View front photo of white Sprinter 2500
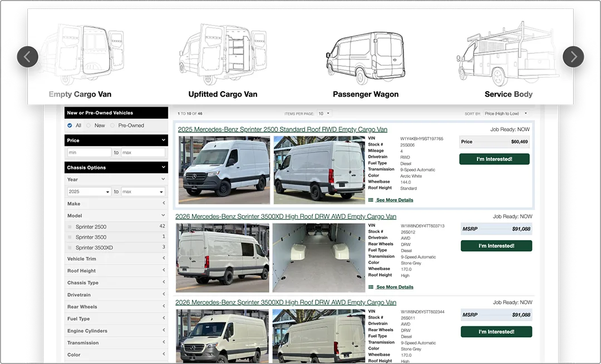The image size is (601, 364). (x=224, y=170)
